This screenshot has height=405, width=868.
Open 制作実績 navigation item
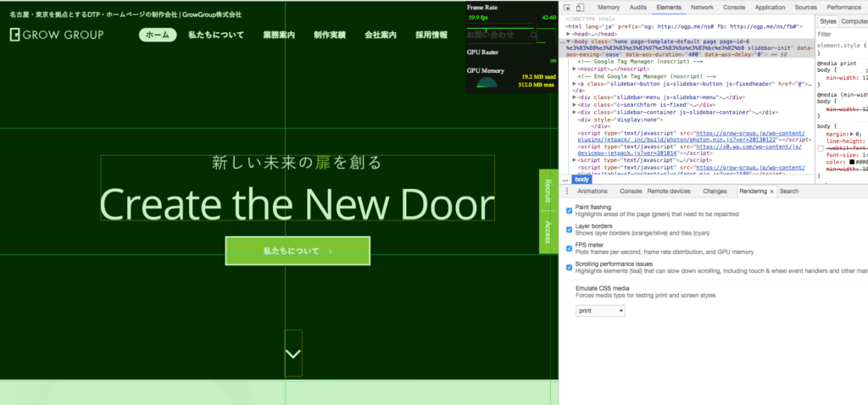tap(330, 35)
